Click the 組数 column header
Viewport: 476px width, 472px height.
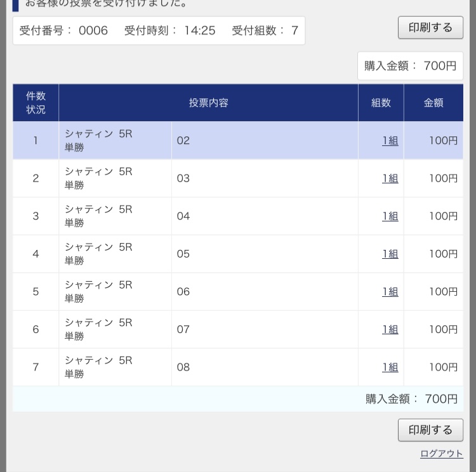coord(381,103)
